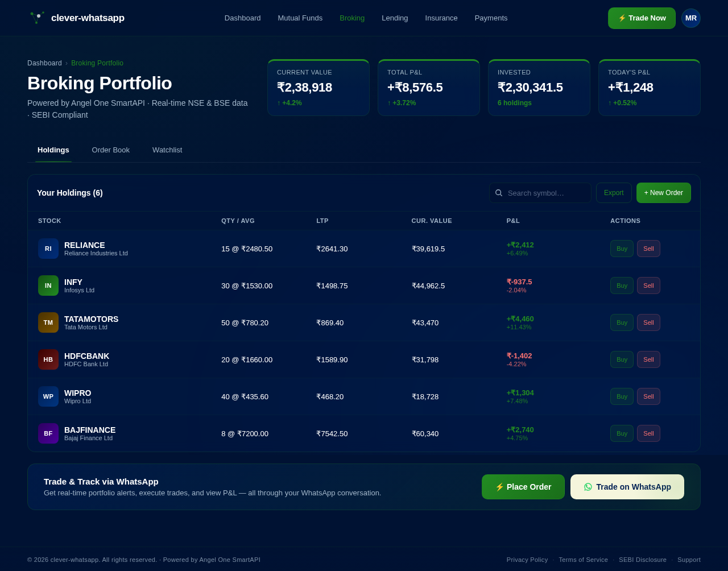Image resolution: width=728 pixels, height=571 pixels.
Task: Open the Mutual Funds menu item
Action: 300,17
